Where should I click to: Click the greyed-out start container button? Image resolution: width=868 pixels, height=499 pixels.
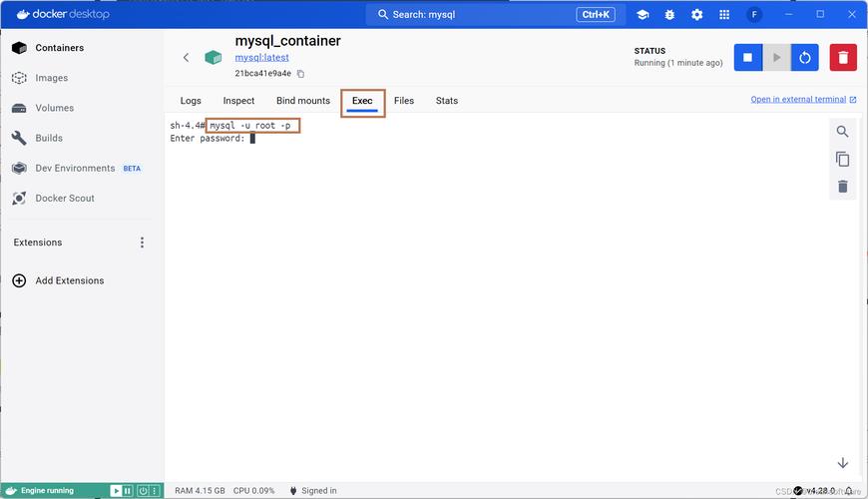[776, 58]
